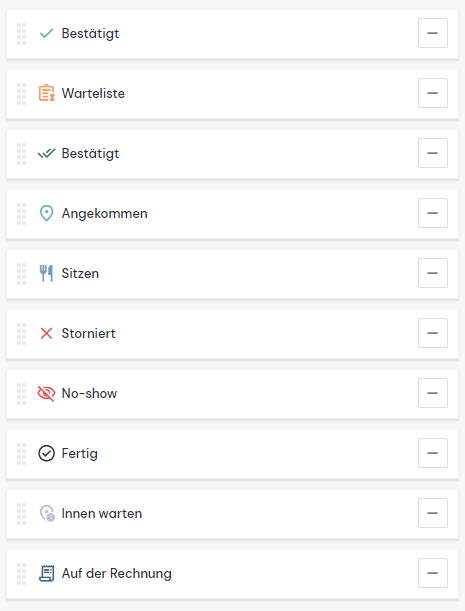Viewport: 465px width, 611px height.
Task: Click the red Storniert X icon
Action: point(46,333)
